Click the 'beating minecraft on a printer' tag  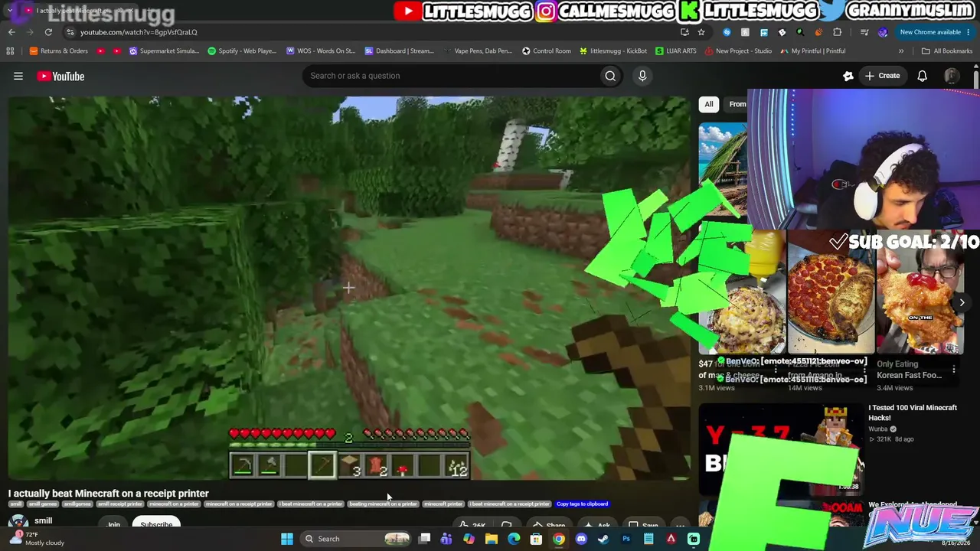pos(383,504)
